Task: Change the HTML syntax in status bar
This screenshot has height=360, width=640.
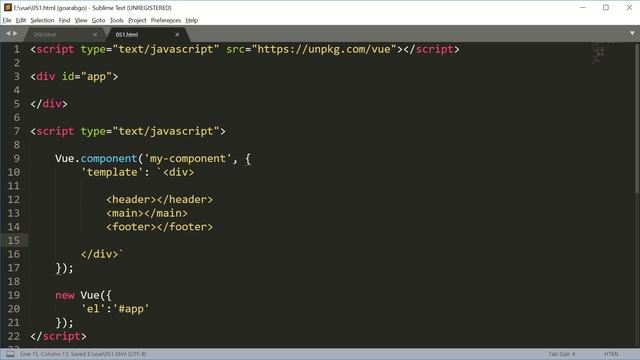Action: point(611,354)
